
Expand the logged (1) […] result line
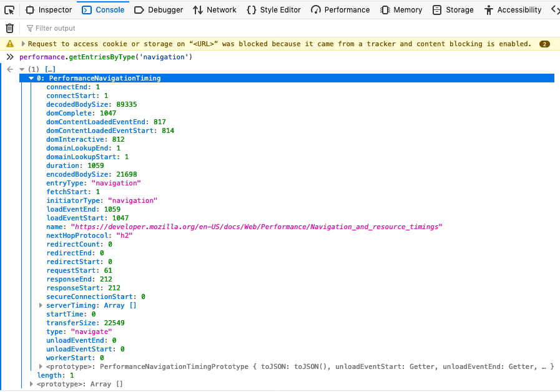pos(21,69)
